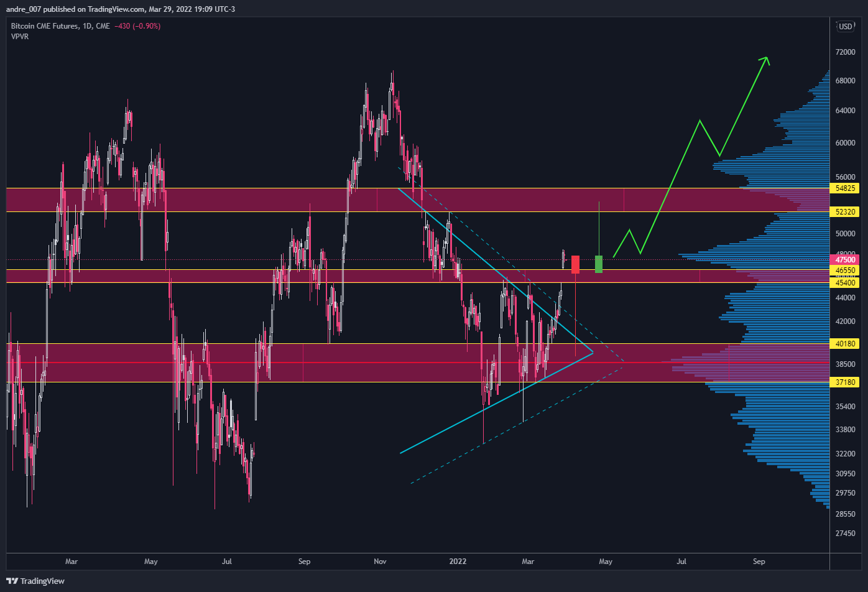Select the projected green candle drawing
868x592 pixels.
tap(599, 264)
